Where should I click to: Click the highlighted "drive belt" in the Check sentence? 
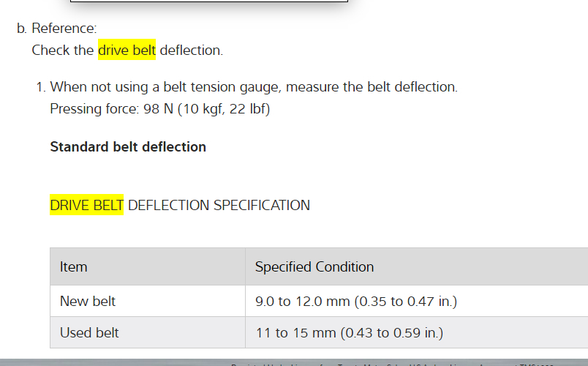(x=127, y=51)
